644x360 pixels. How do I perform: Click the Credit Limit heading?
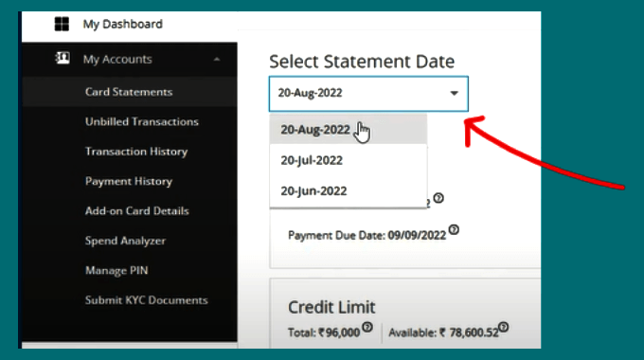click(331, 307)
